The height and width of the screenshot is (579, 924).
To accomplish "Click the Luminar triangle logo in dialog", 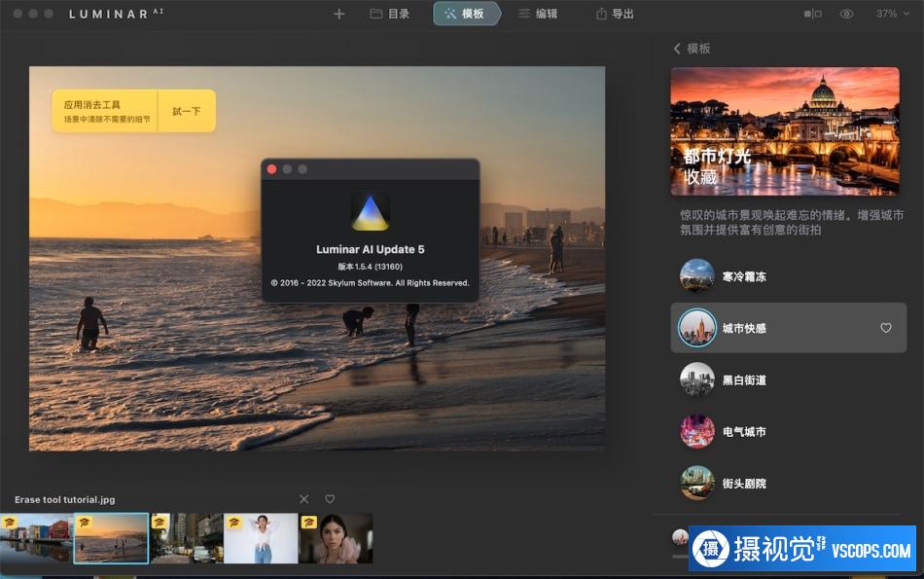I will tap(370, 212).
